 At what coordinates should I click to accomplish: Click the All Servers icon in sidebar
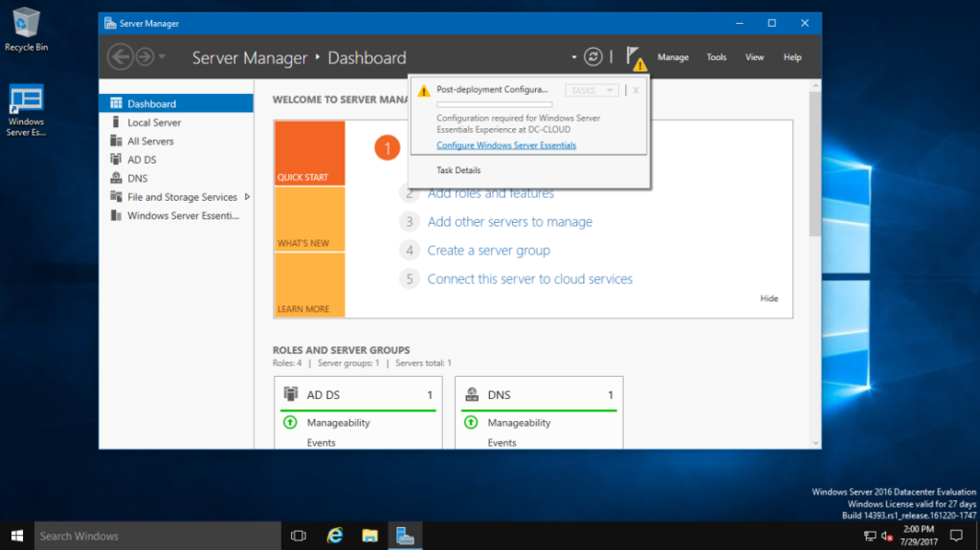click(116, 141)
